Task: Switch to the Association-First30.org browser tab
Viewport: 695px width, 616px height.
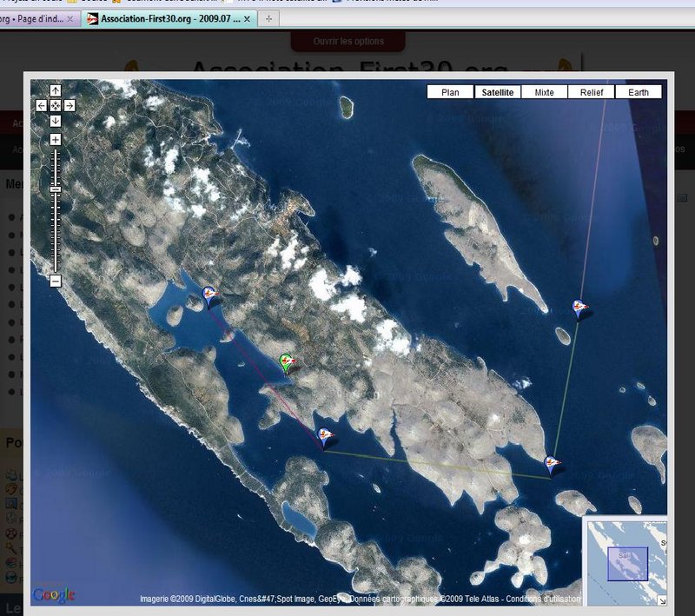Action: 169,18
